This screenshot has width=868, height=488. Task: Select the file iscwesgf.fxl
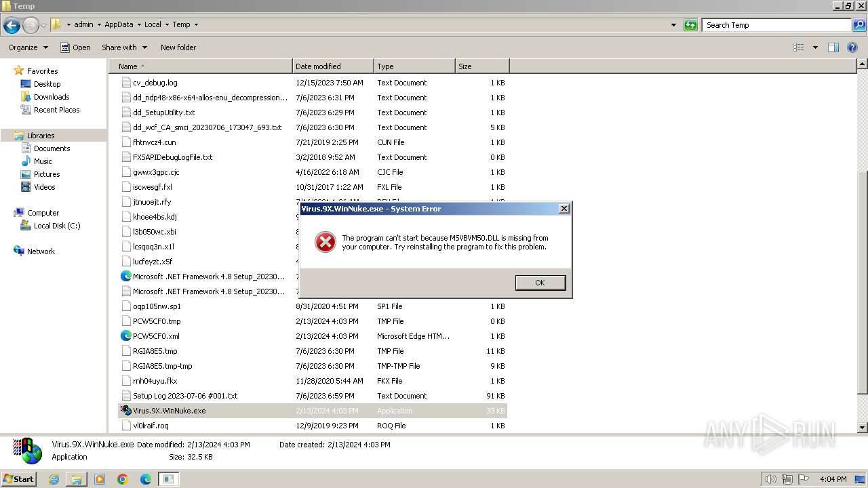coord(152,187)
